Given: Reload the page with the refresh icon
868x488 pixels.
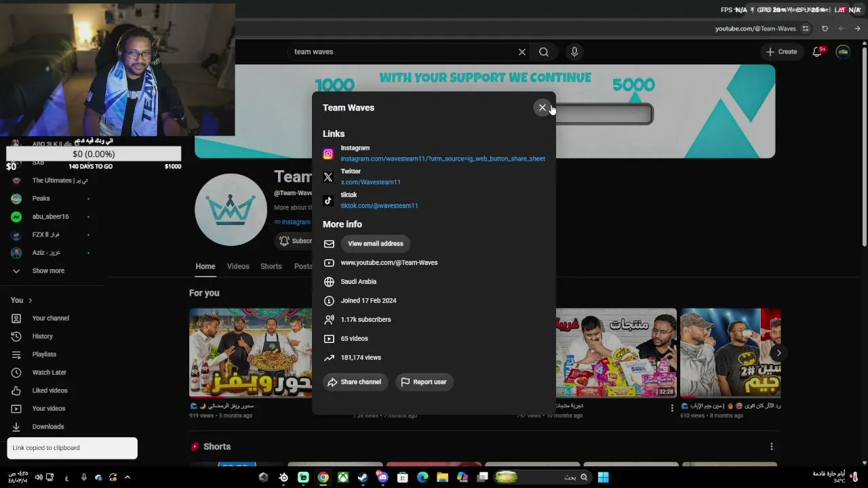Looking at the screenshot, I should [825, 28].
